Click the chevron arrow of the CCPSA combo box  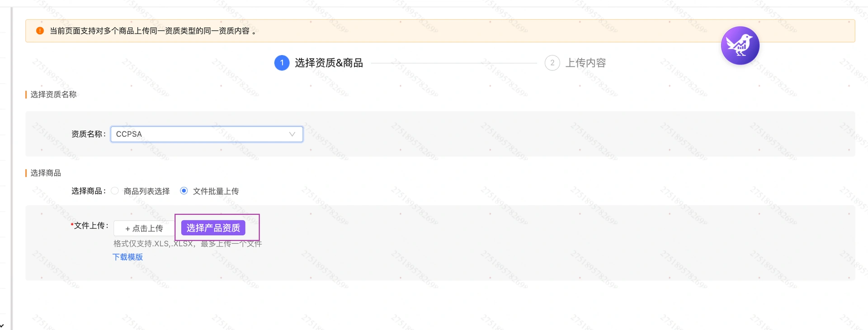[x=292, y=134]
